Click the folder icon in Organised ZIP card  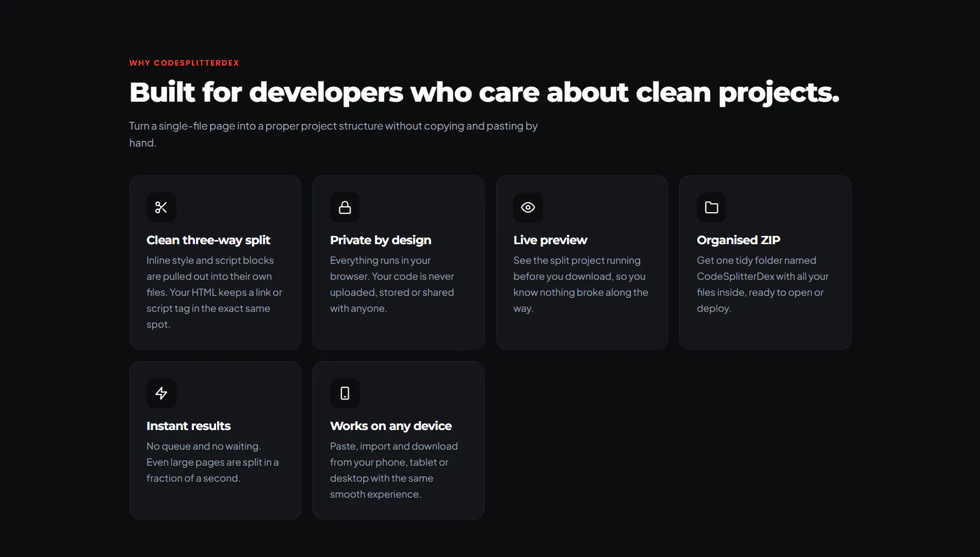712,208
